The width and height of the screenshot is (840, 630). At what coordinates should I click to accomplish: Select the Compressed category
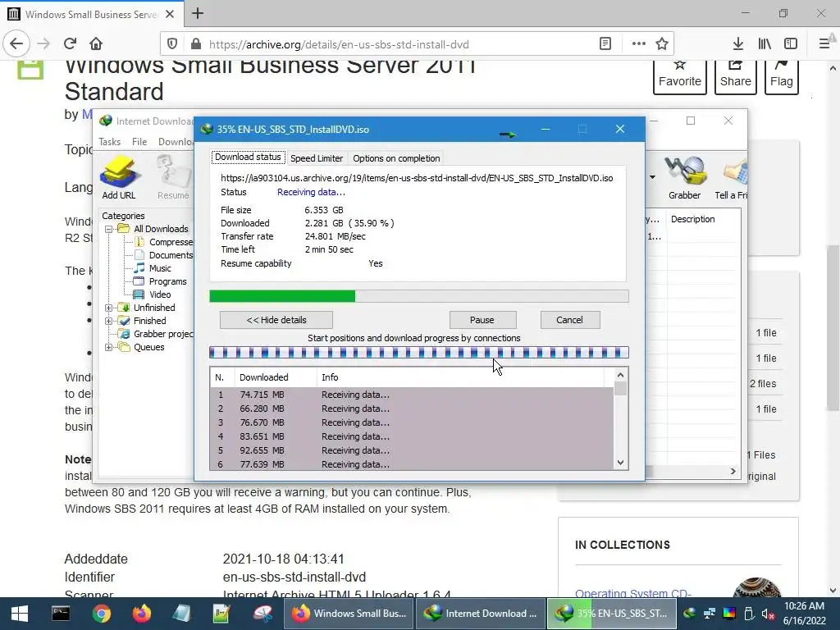pyautogui.click(x=163, y=242)
